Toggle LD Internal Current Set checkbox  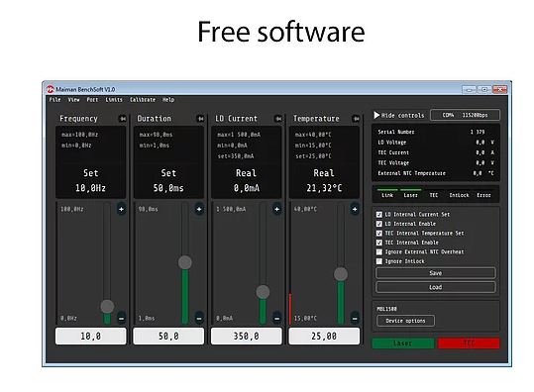pos(379,215)
